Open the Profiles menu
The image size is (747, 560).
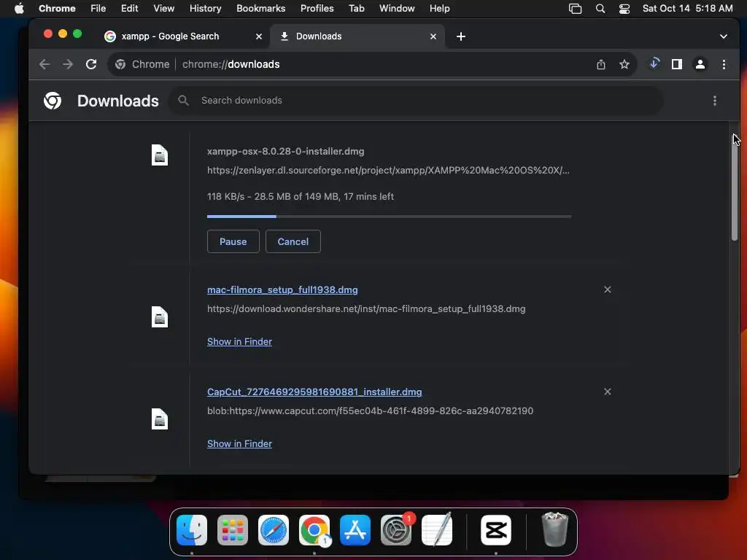coord(317,8)
